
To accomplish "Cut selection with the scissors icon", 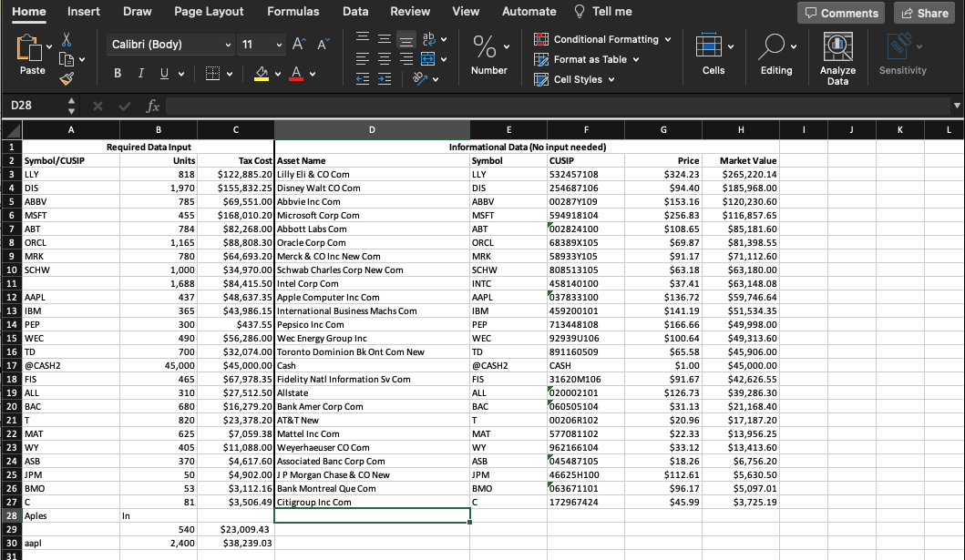I will coord(67,40).
